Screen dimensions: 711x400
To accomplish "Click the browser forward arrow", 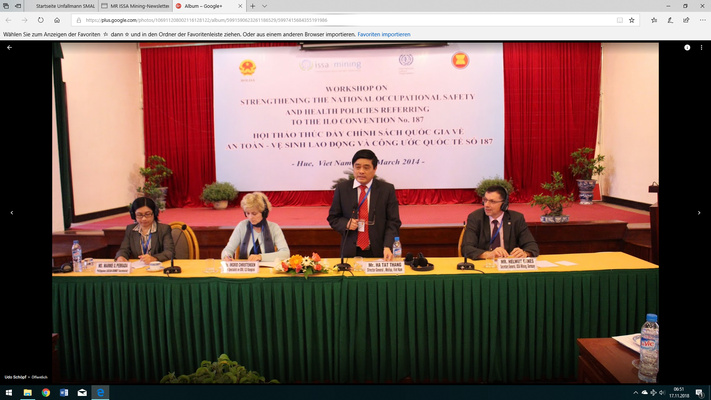I will [24, 20].
